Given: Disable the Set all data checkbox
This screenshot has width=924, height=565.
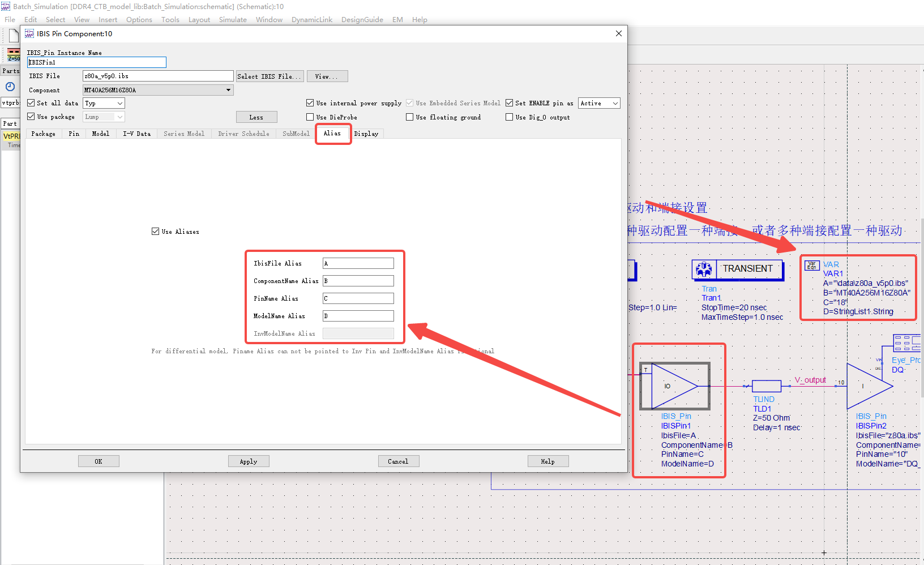Looking at the screenshot, I should pos(31,103).
